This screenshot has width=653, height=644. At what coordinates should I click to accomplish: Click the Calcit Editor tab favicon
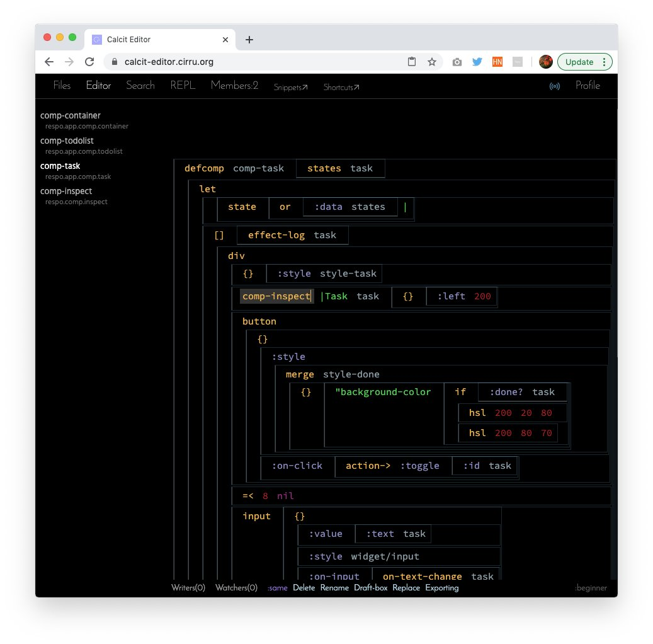click(97, 40)
